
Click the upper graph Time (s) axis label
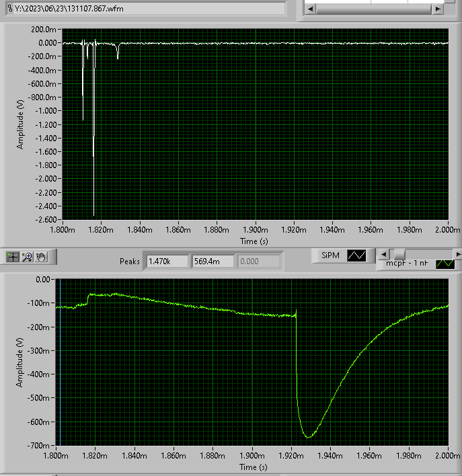254,241
